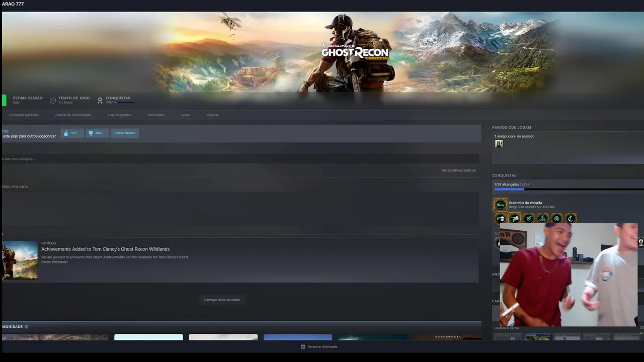The width and height of the screenshot is (644, 362).
Task: Click the header Conquistas mini progress bar
Action: tap(124, 103)
